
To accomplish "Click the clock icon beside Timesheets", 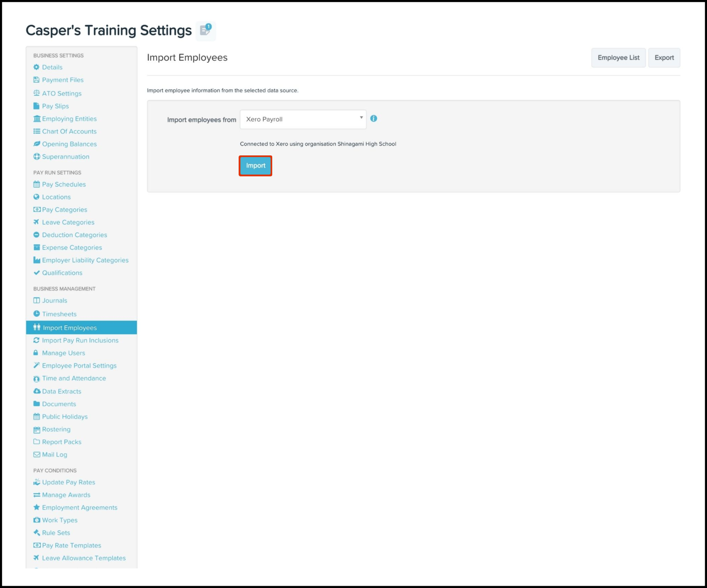I will coord(36,314).
